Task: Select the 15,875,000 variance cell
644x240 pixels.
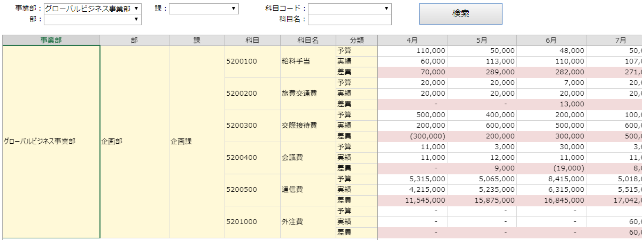Action: pos(482,200)
